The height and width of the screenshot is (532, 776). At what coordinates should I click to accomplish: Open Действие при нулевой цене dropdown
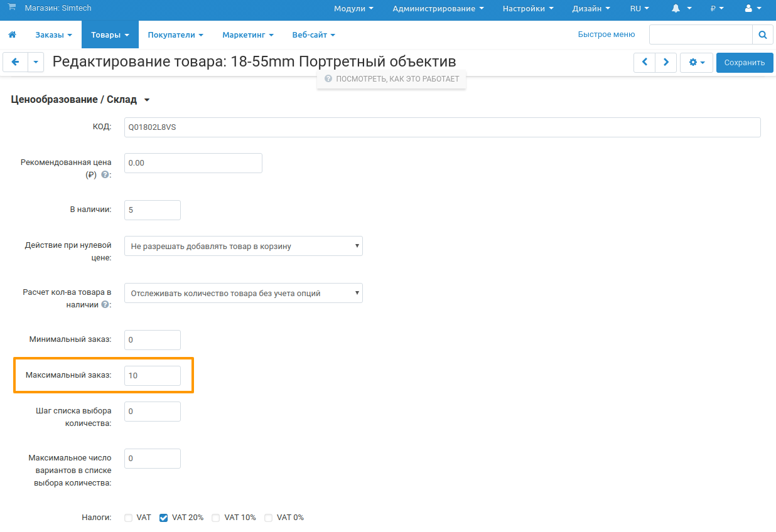pos(243,246)
